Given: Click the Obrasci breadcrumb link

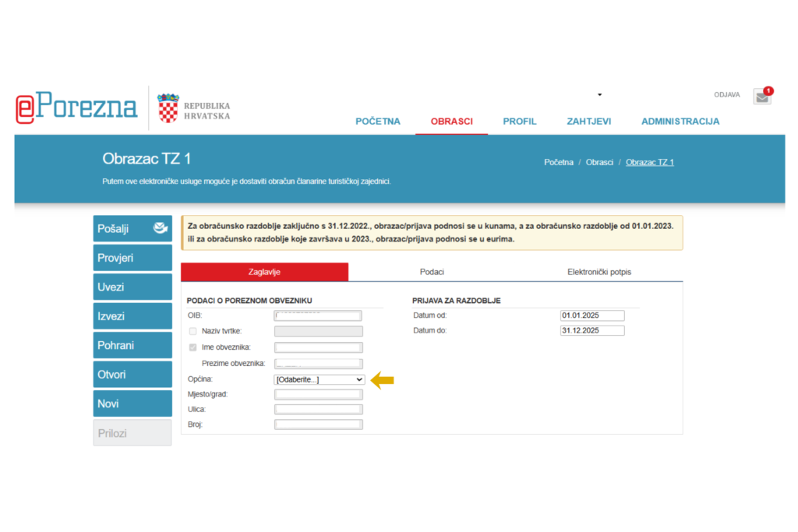Looking at the screenshot, I should (x=599, y=162).
